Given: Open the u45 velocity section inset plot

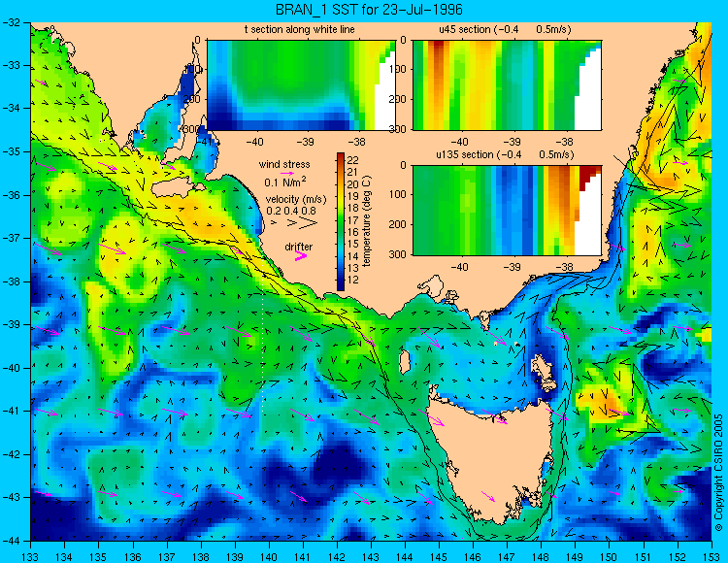Looking at the screenshot, I should [x=507, y=85].
